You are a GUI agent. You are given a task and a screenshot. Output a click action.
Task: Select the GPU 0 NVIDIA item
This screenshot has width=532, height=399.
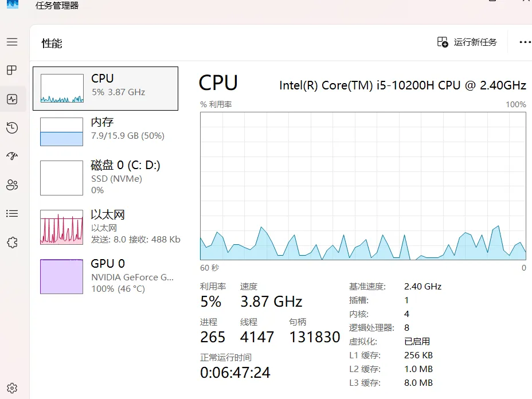(x=105, y=276)
